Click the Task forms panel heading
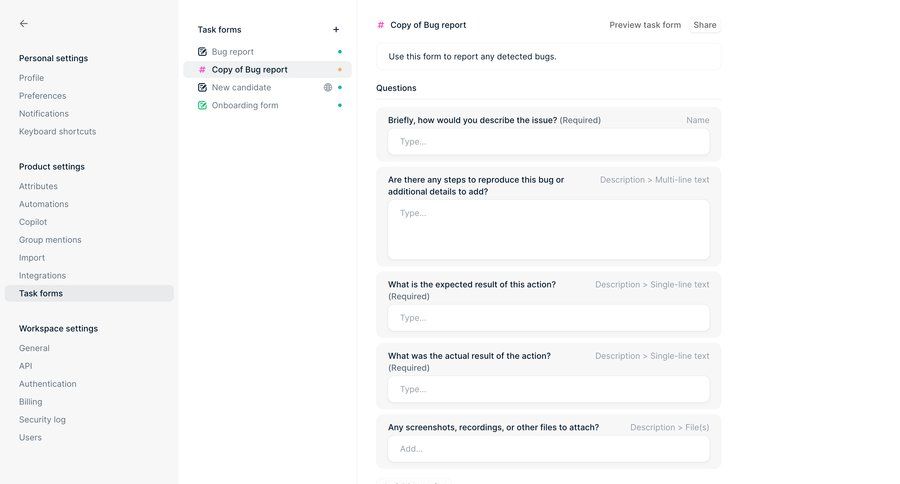Viewport: 900px width, 484px height. coord(219,29)
